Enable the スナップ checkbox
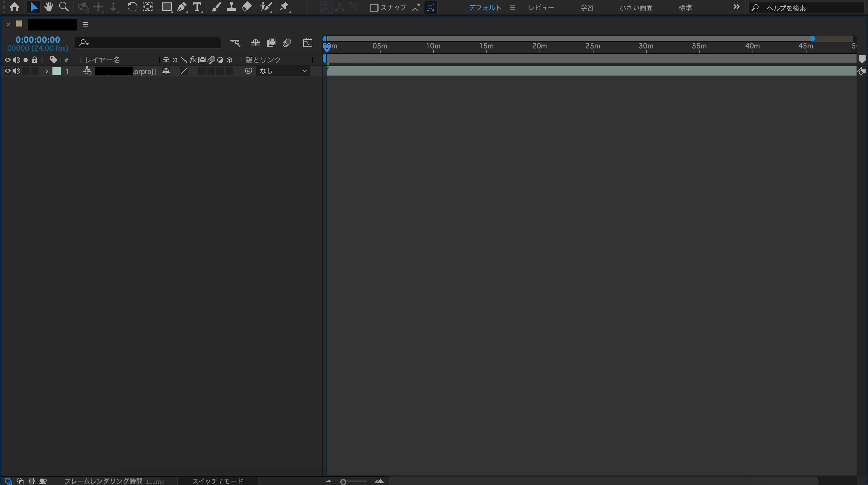Viewport: 868px width, 485px height. tap(374, 8)
